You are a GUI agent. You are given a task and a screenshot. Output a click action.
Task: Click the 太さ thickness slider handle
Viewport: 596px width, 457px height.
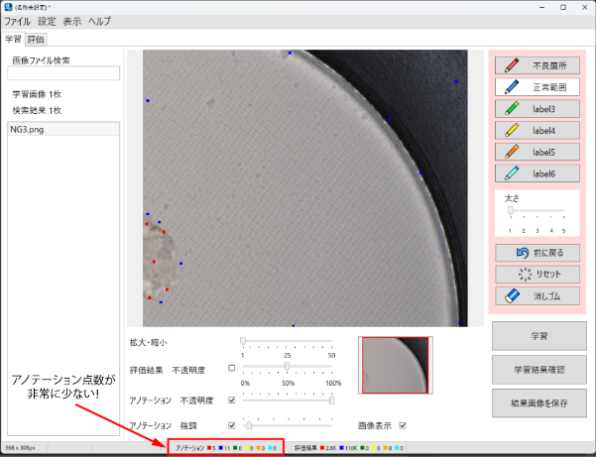coord(511,210)
